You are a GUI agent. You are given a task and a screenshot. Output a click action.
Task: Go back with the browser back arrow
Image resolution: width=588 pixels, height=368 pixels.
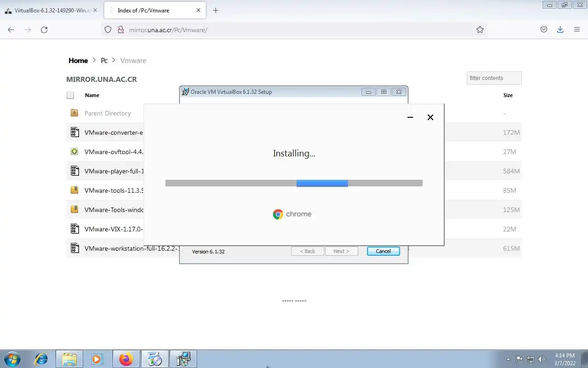tap(11, 29)
